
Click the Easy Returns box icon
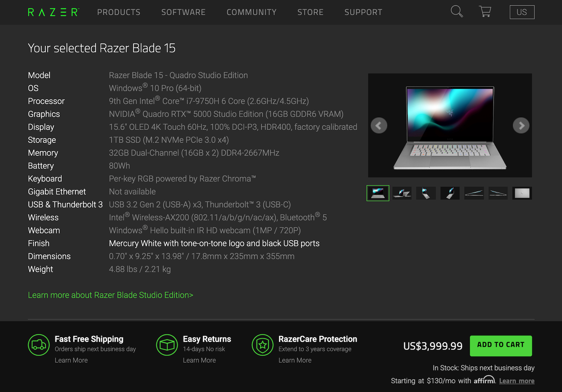click(x=167, y=345)
